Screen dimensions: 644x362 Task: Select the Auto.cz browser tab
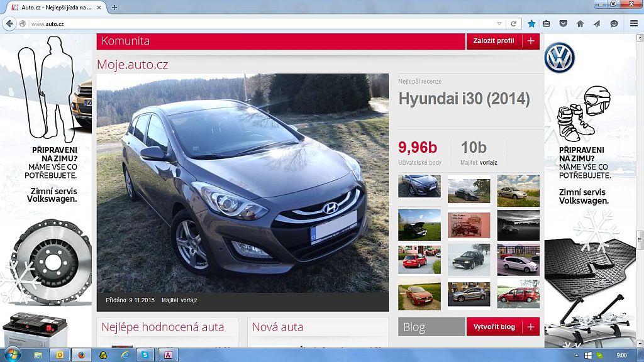pos(55,8)
